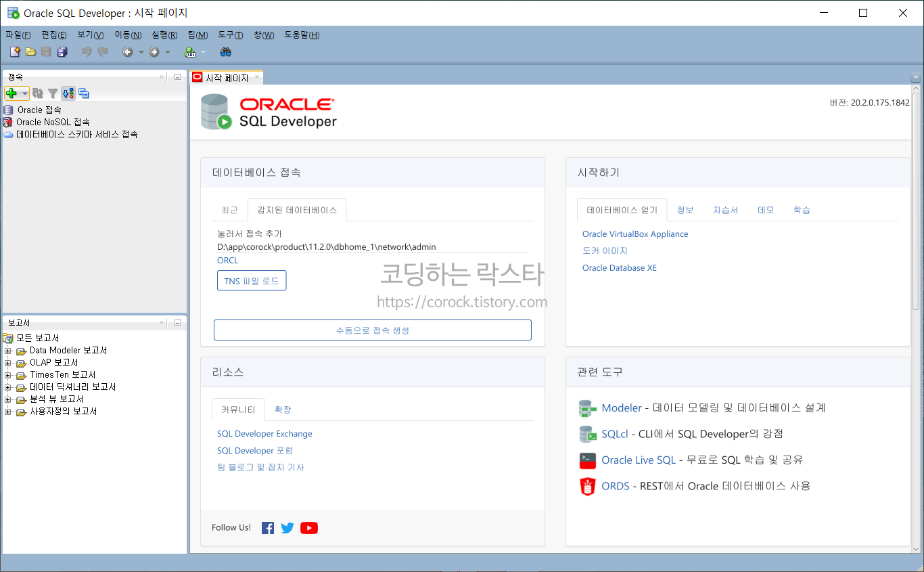Click the YouTube icon
This screenshot has width=924, height=572.
pos(309,528)
